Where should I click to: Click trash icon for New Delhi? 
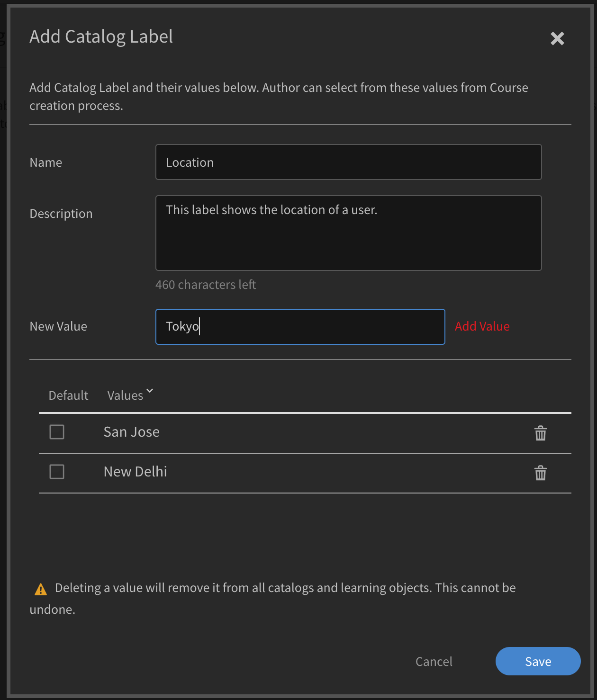541,473
